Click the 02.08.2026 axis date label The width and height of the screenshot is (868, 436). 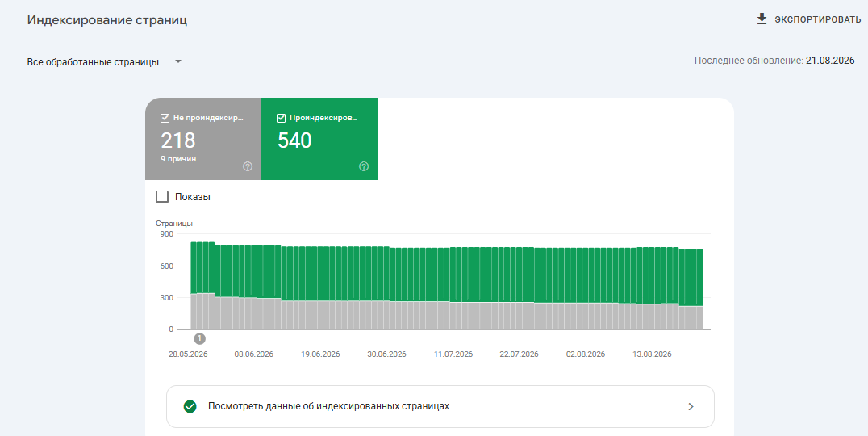pyautogui.click(x=586, y=354)
